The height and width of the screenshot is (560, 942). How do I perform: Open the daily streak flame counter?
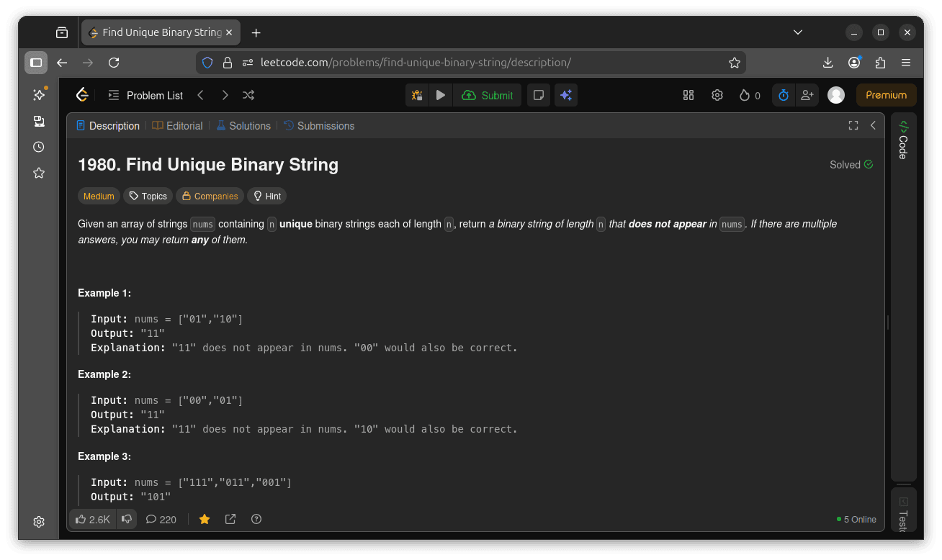coord(749,95)
